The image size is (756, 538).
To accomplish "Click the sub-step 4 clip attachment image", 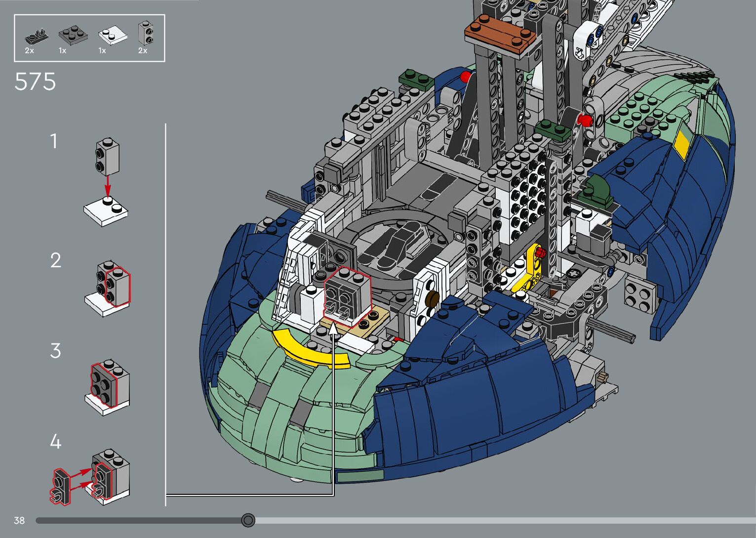I will tap(91, 476).
